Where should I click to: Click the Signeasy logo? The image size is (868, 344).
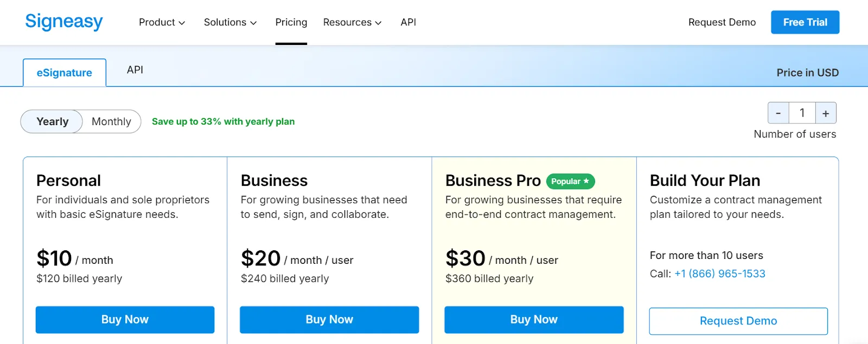point(64,22)
